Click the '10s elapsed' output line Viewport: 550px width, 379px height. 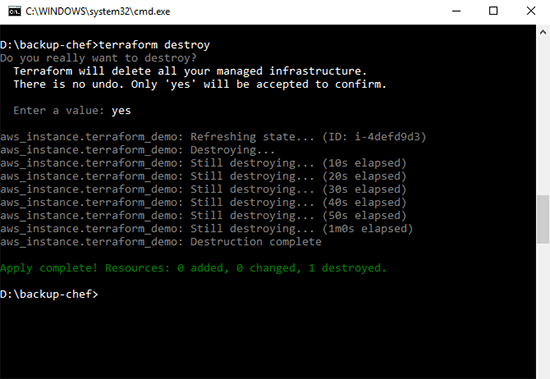tap(203, 163)
